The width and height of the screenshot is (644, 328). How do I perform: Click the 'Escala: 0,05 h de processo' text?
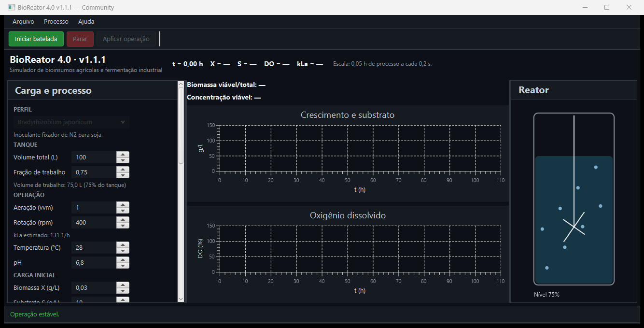(382, 64)
